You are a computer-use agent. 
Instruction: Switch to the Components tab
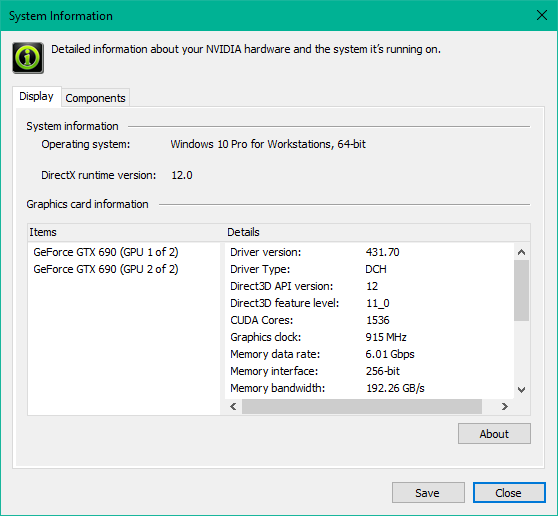pos(95,98)
